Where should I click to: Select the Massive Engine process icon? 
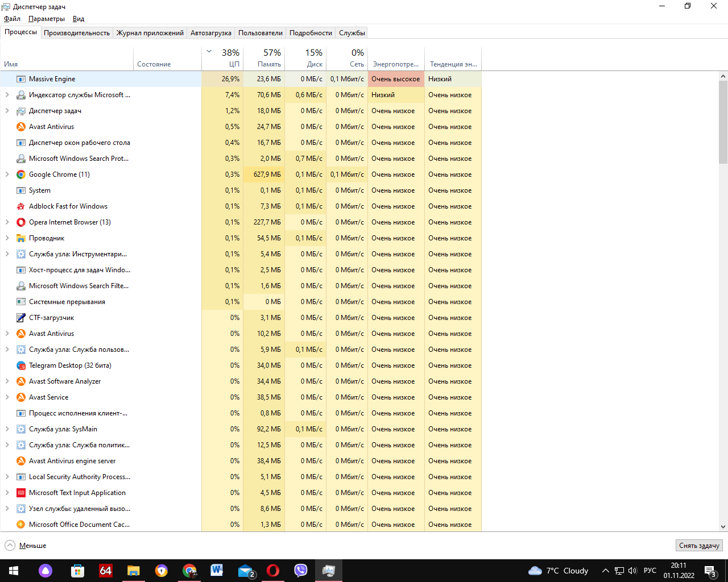click(21, 79)
